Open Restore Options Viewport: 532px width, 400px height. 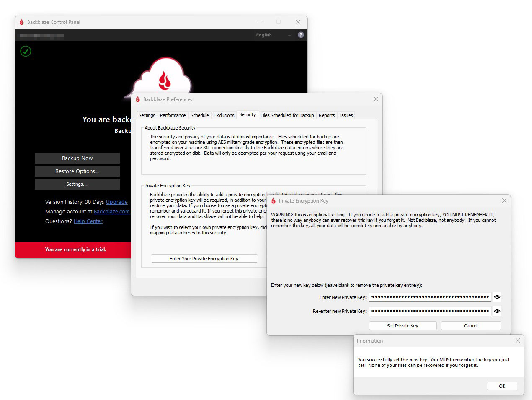pos(77,171)
